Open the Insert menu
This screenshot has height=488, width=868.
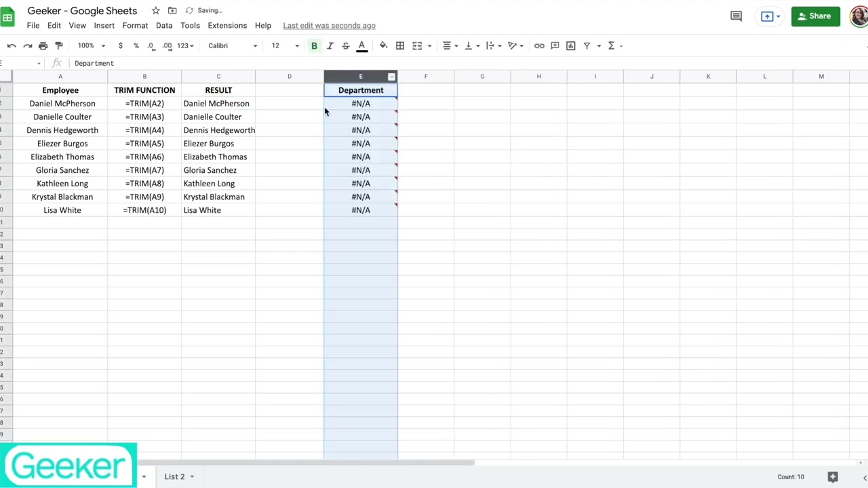[104, 25]
